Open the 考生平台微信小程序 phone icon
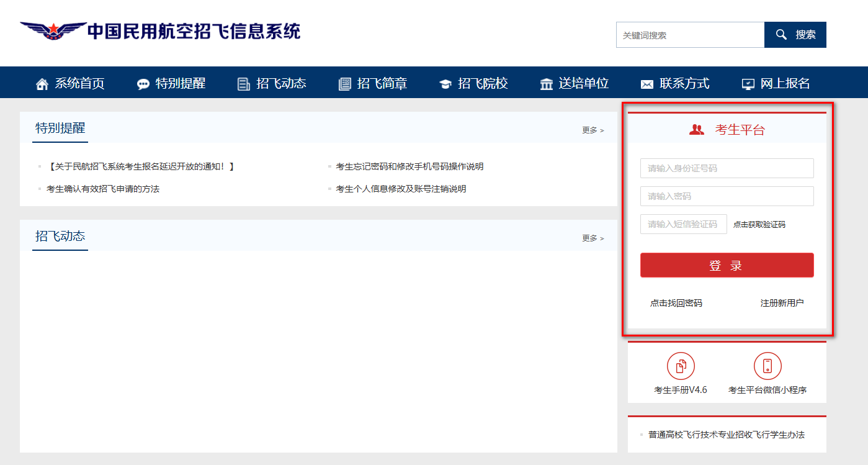 (767, 366)
